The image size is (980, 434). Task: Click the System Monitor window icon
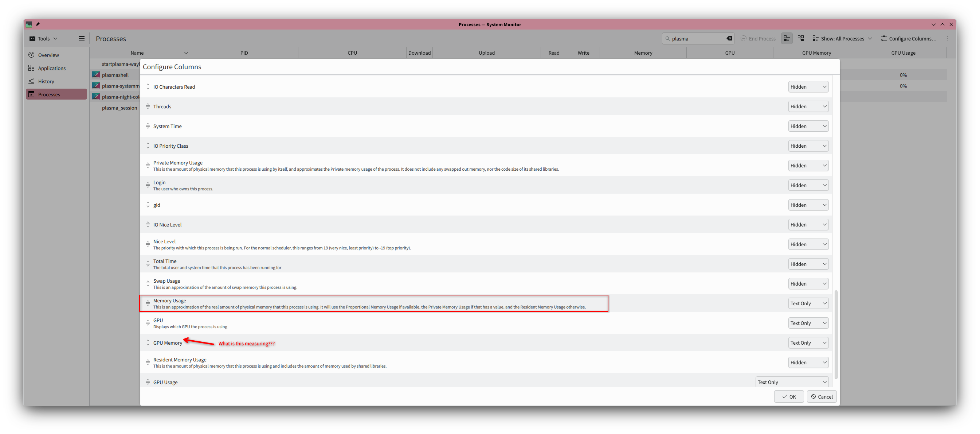[x=29, y=24]
